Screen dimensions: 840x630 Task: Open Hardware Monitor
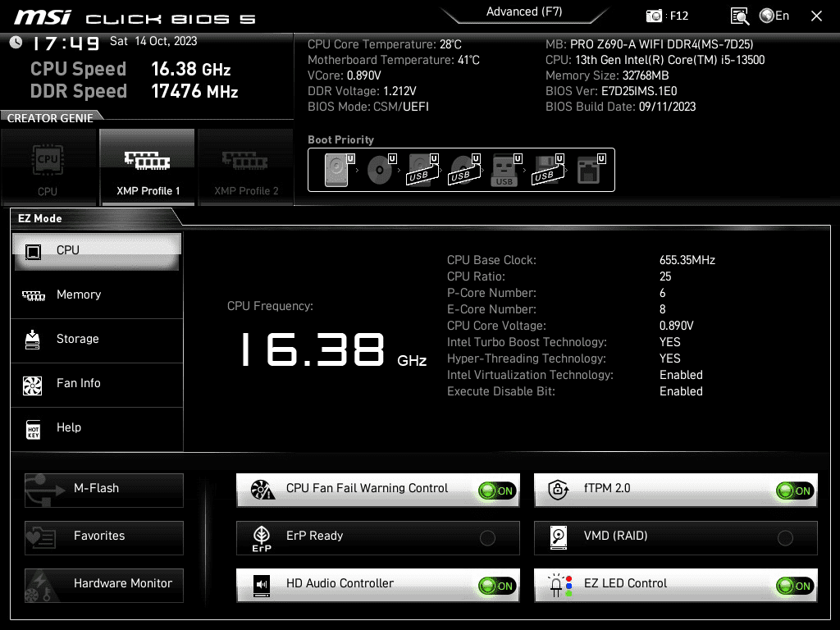[x=104, y=585]
